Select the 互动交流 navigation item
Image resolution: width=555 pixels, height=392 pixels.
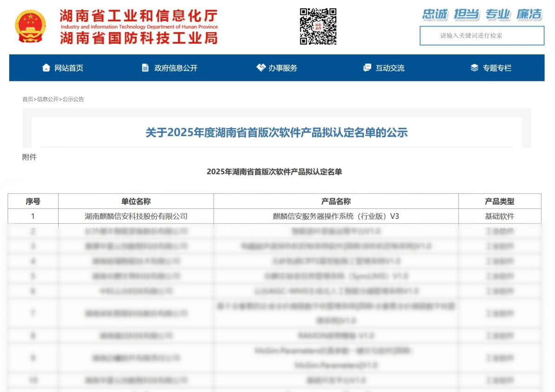coord(390,68)
